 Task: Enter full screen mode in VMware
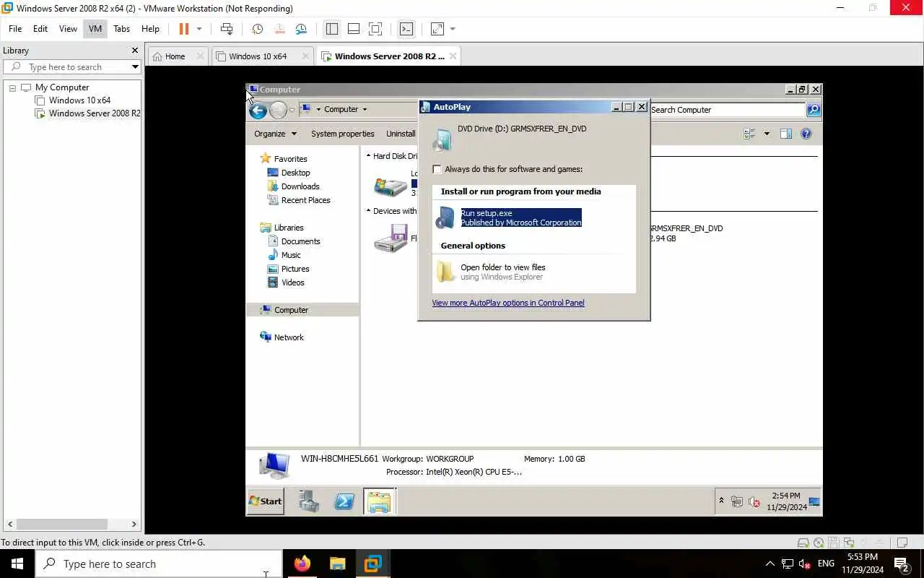[x=375, y=29]
